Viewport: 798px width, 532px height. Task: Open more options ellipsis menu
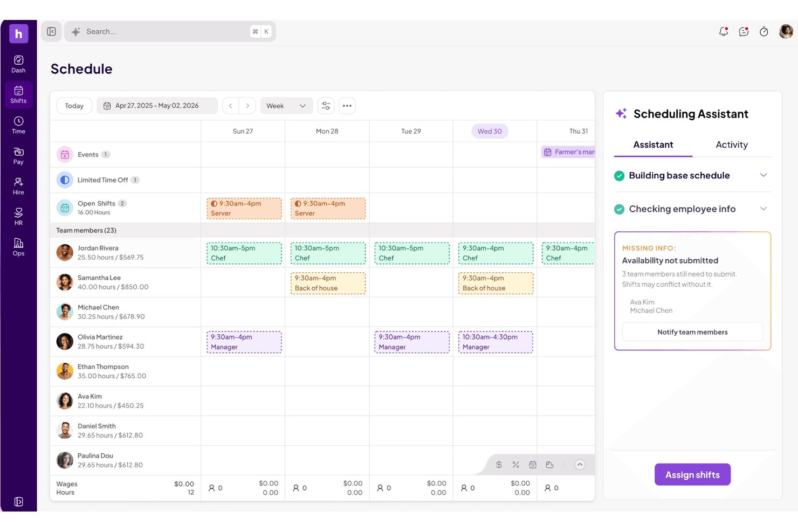(347, 106)
